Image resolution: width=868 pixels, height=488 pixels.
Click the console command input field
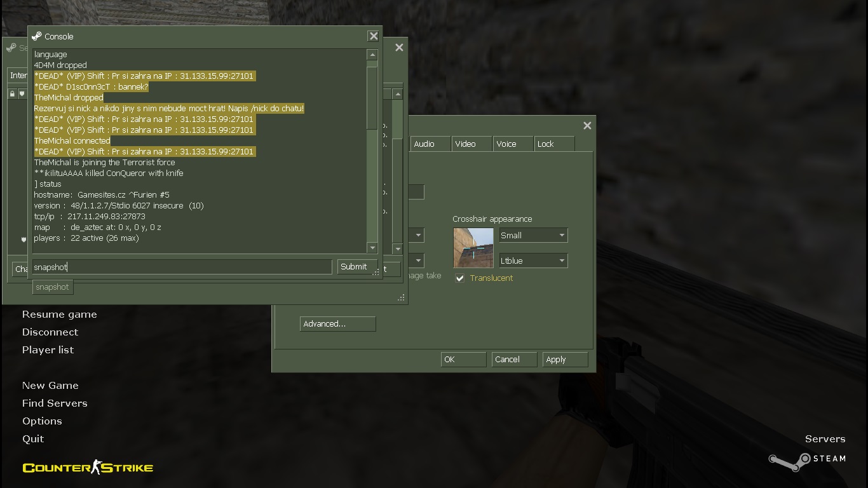click(x=182, y=267)
